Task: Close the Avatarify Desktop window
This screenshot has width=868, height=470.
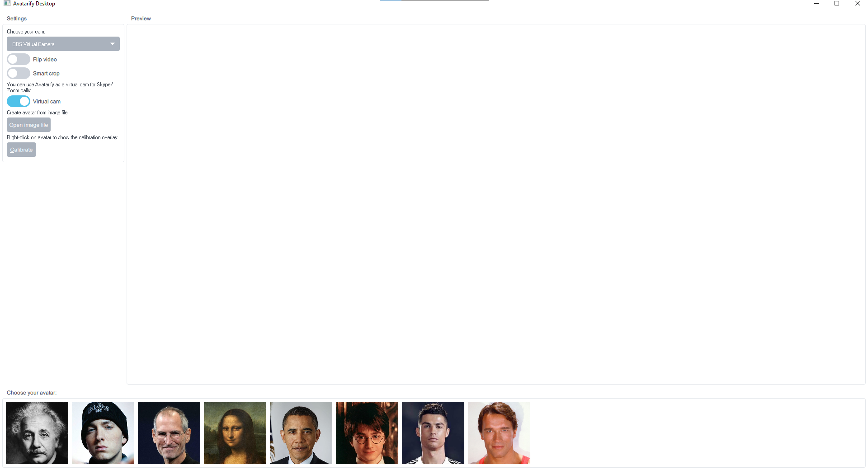Action: 858,4
